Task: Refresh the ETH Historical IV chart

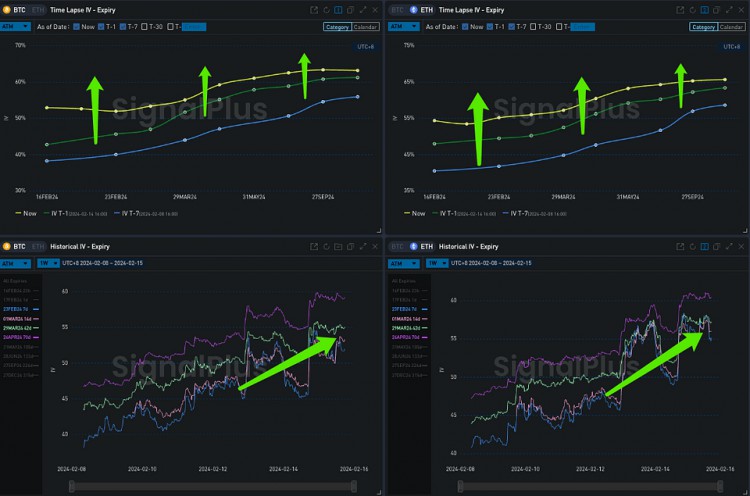Action: [x=693, y=246]
